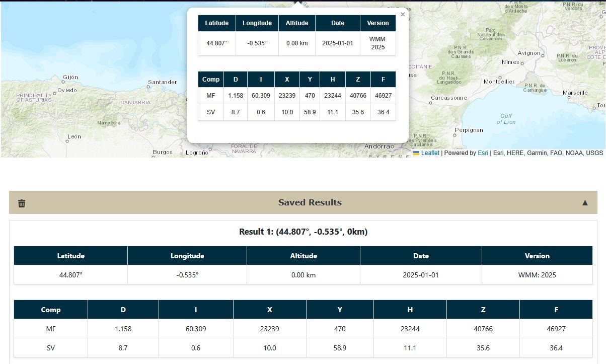Click the Gulf of Lion map label
Viewport: 606px width, 364px height.
point(506,119)
